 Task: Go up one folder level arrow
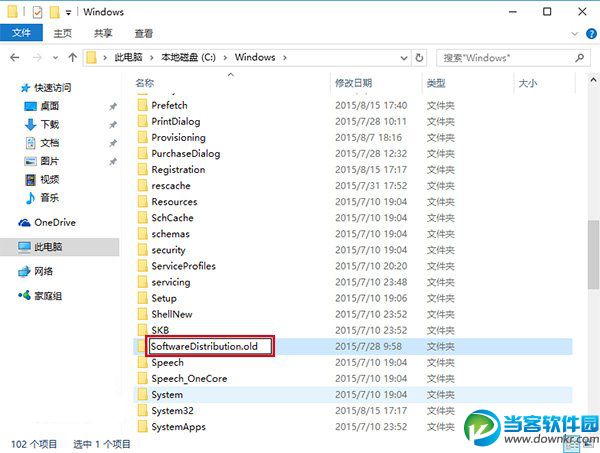coord(72,58)
